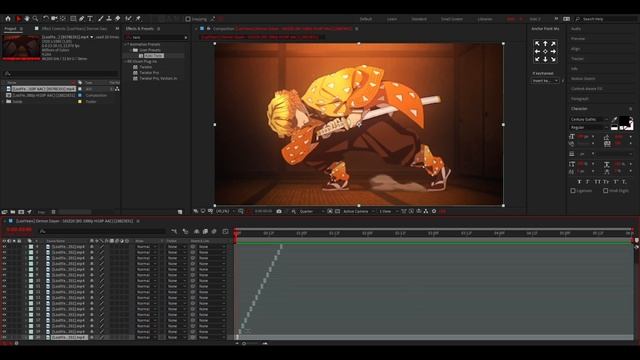Open the Quarter resolution dropdown
This screenshot has height=360, width=640.
[x=311, y=211]
